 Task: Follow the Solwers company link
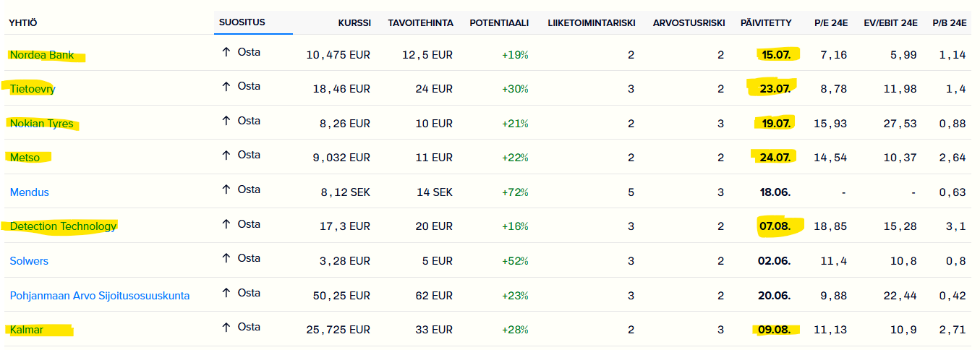point(29,261)
